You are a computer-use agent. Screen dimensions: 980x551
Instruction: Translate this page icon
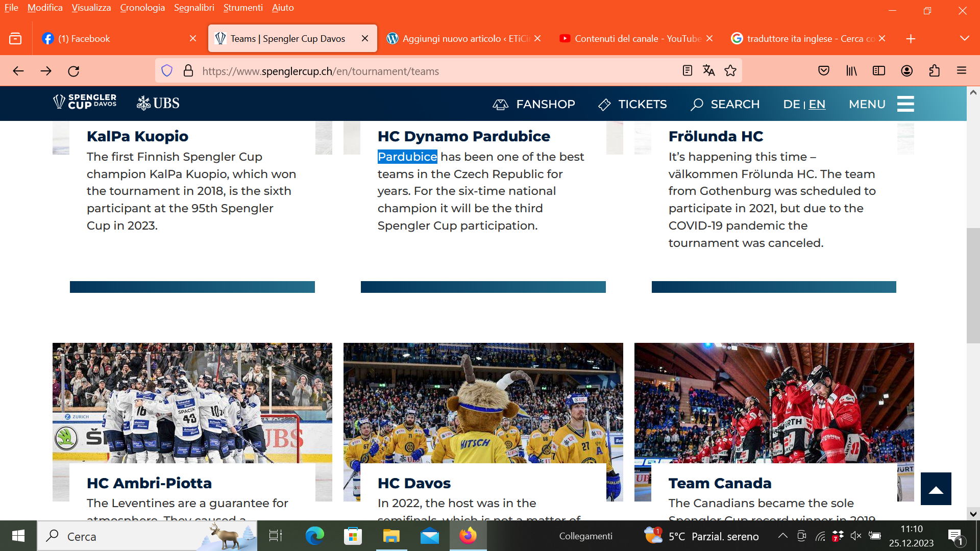tap(709, 71)
